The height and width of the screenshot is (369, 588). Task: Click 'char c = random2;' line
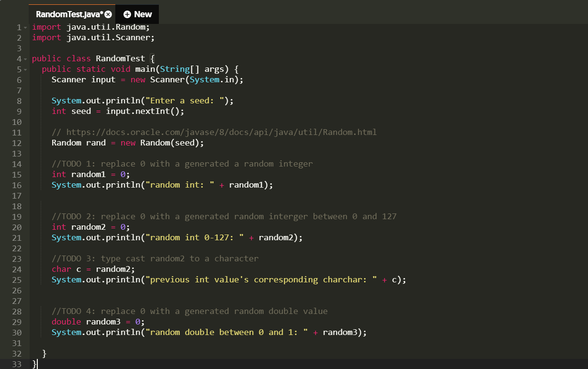(93, 269)
